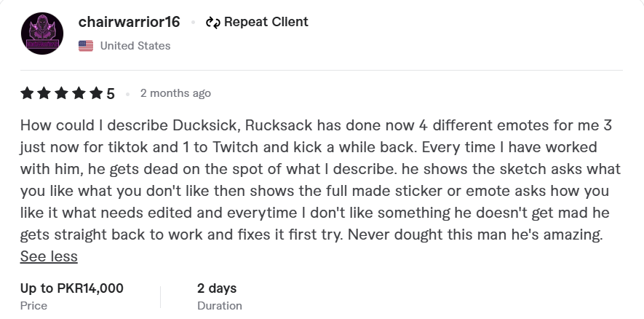Viewport: 644px width, 319px height.
Task: Click the Up to PKR14,000 value
Action: click(x=72, y=288)
